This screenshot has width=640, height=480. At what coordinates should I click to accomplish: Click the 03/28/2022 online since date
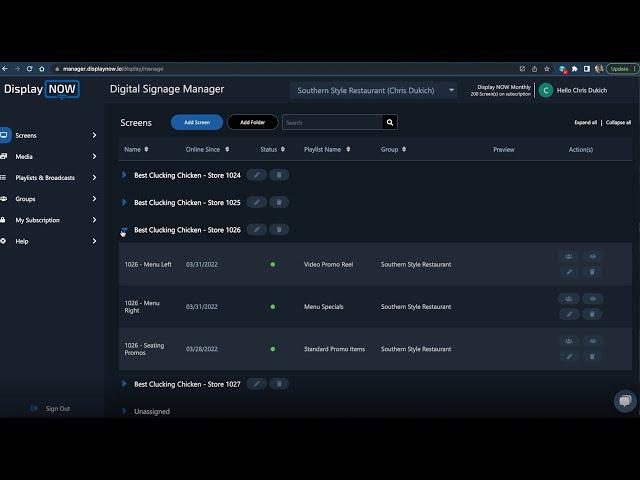pyautogui.click(x=202, y=349)
